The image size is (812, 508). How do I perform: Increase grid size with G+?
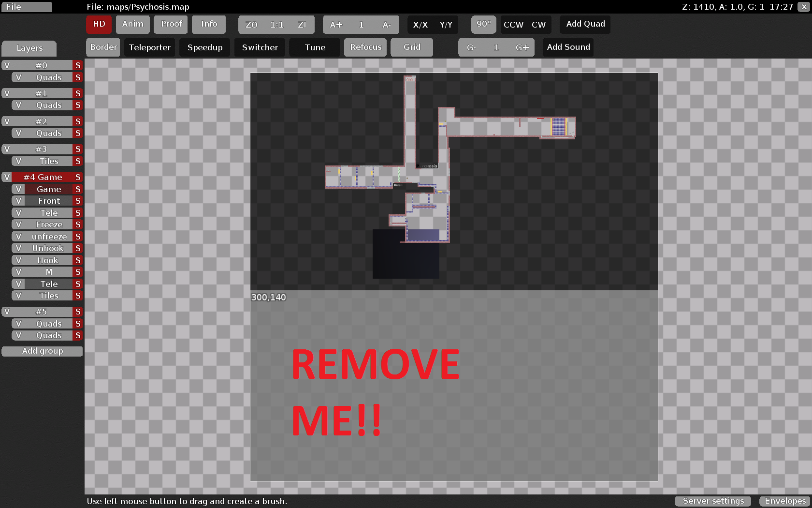522,47
